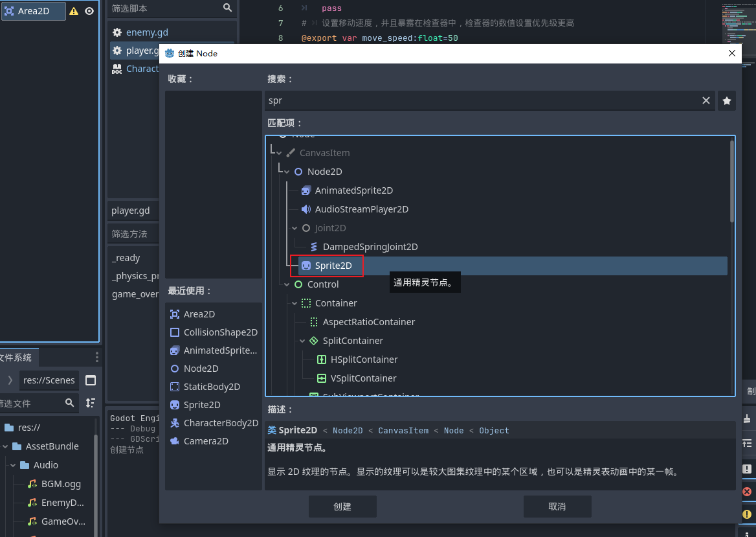Screen dimensions: 756x537
Task: Choose Node2D from recently used list
Action: (x=201, y=369)
